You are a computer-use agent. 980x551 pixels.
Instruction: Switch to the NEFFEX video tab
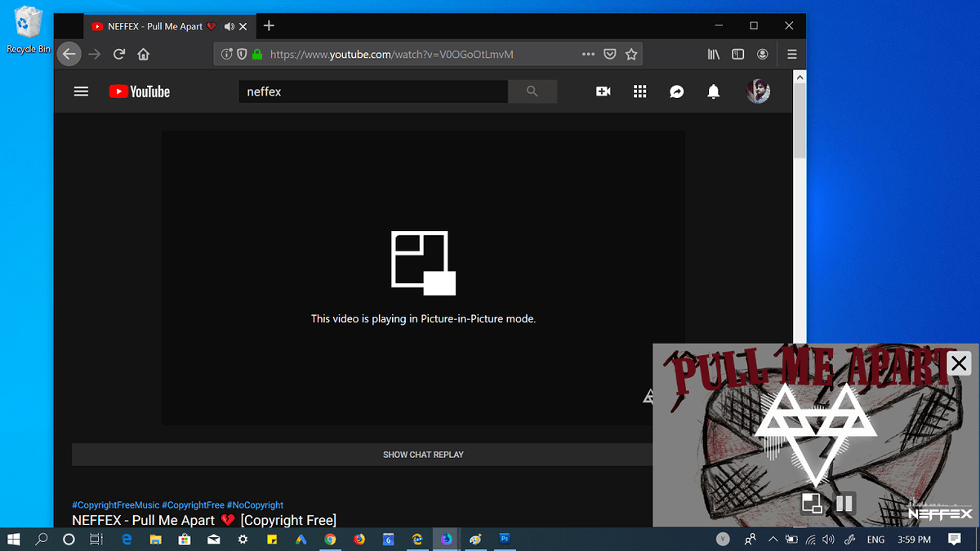pyautogui.click(x=155, y=25)
